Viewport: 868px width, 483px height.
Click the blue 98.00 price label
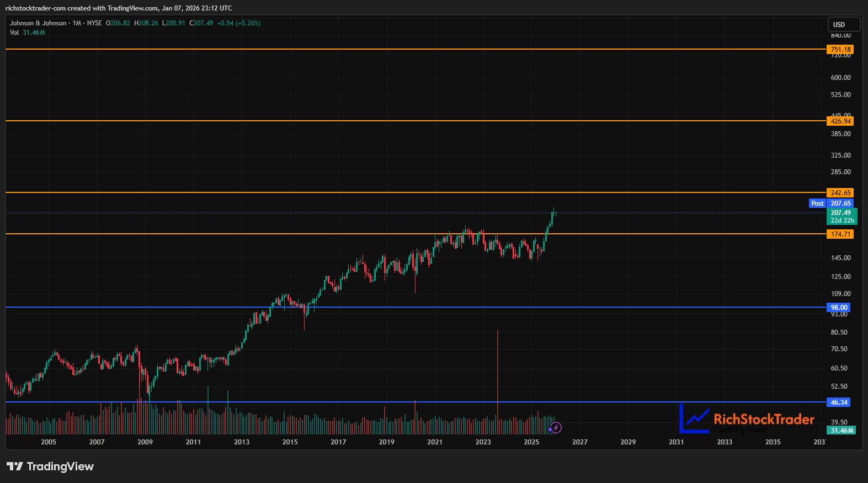point(839,308)
